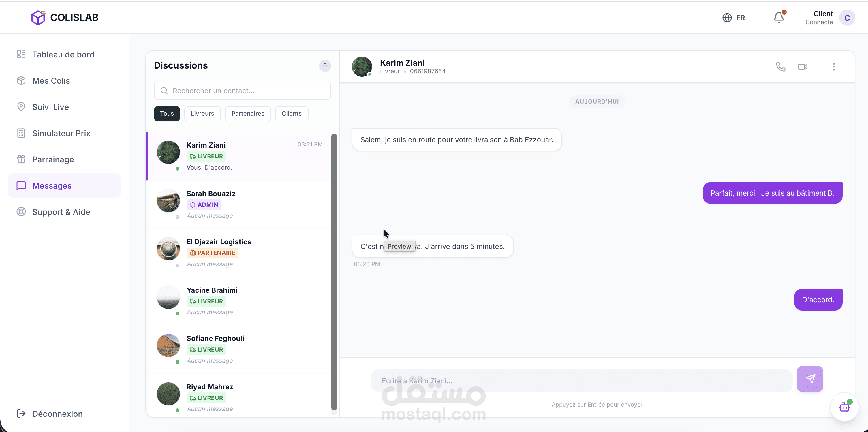Open Simulateur Prix from sidebar
Screen dimensions: 868x432
tap(61, 133)
